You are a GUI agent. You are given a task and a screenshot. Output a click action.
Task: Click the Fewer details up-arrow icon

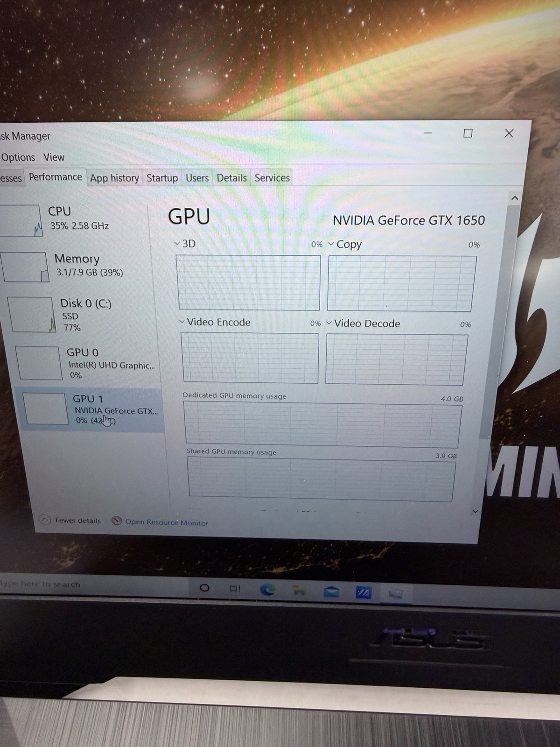[x=45, y=520]
